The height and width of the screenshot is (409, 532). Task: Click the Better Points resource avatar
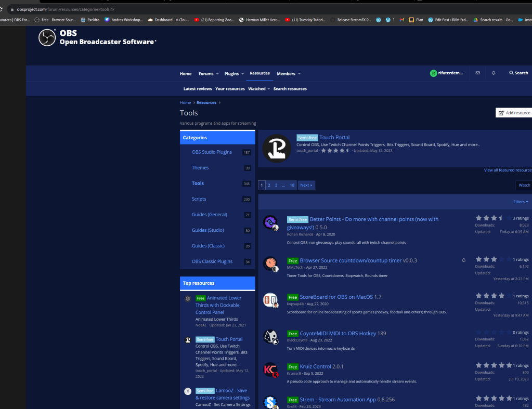coord(270,222)
